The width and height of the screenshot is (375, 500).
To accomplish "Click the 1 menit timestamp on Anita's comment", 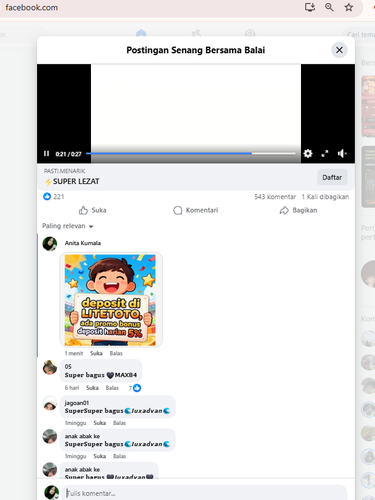I will point(74,353).
